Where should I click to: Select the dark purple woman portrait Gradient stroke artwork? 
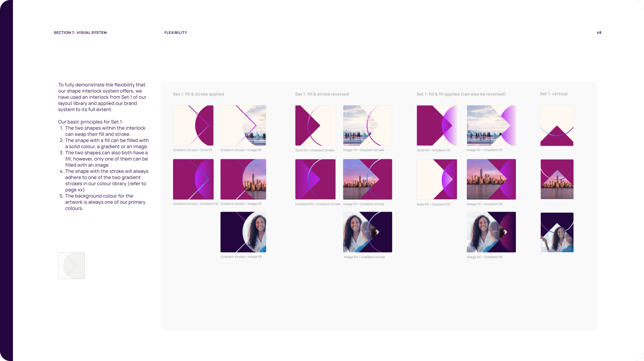point(243,232)
